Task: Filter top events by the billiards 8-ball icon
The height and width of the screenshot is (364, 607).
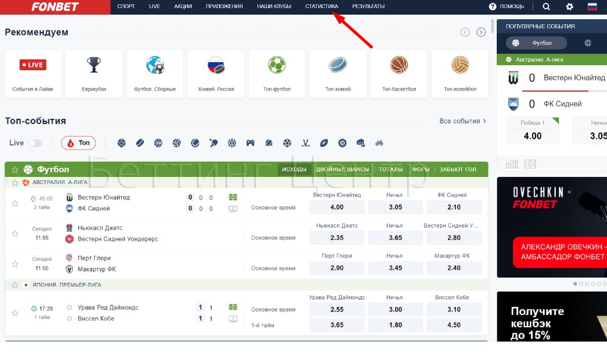Action: (342, 143)
